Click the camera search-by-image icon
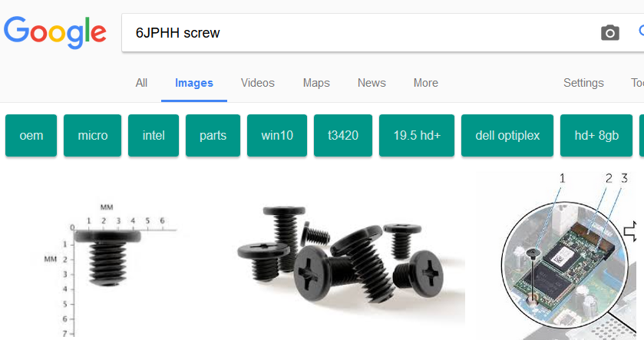Viewport: 644px width, 340px height. 610,33
